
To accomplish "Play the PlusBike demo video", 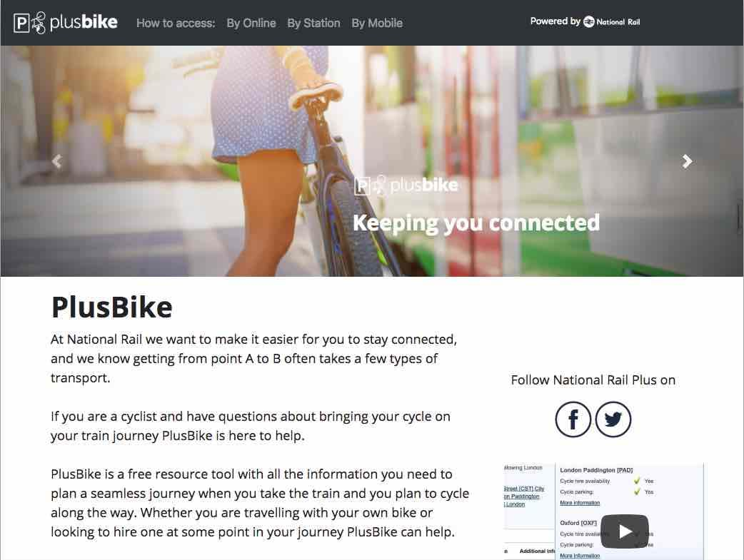I will (625, 531).
